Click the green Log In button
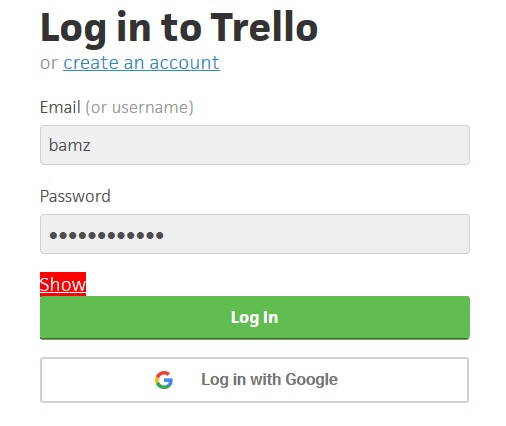The width and height of the screenshot is (506, 426). tap(255, 318)
